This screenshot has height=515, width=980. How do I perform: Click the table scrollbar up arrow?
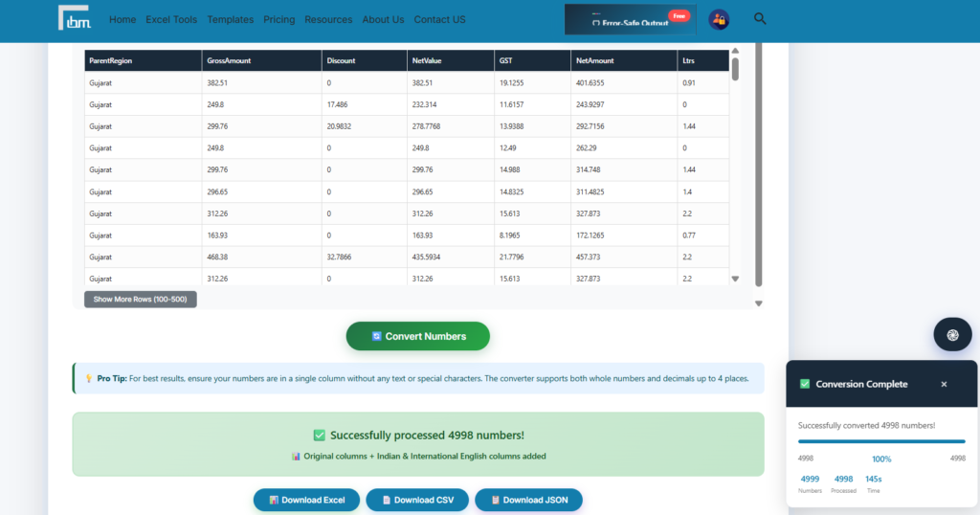tap(735, 51)
